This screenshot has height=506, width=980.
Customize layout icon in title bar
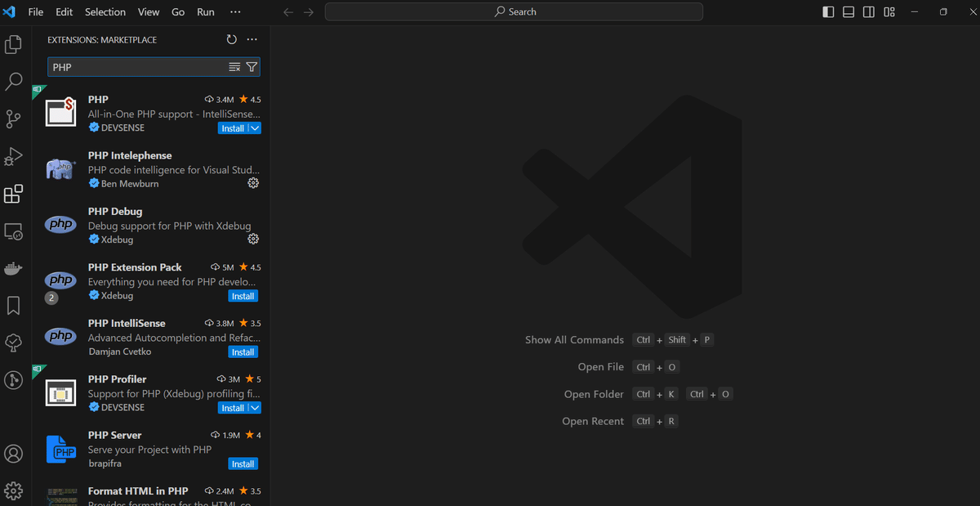click(x=889, y=12)
